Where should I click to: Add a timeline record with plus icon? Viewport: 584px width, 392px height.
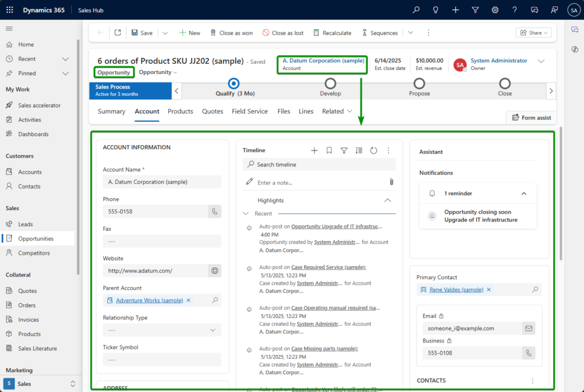click(314, 150)
